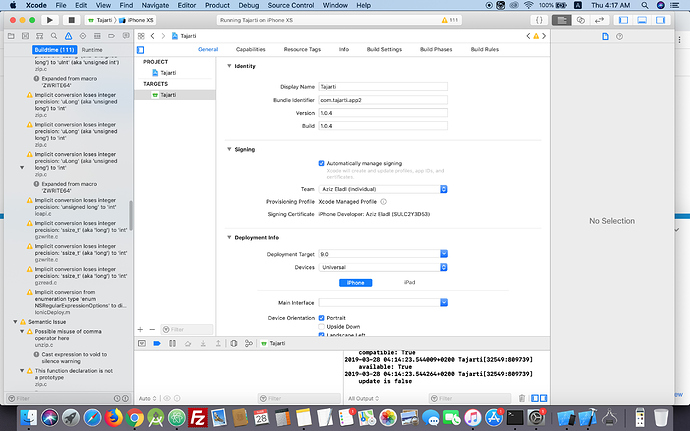Check the Upside Down orientation checkbox

321,327
